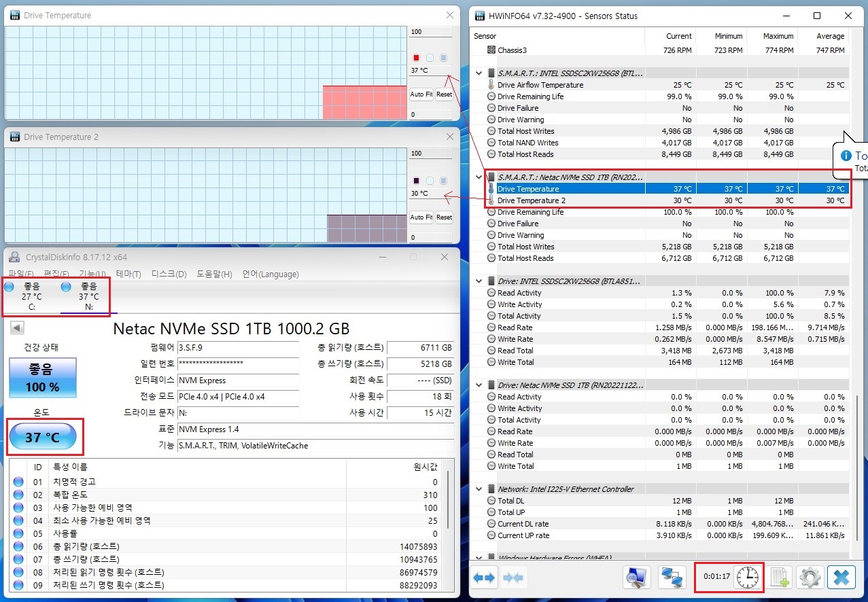
Task: Open HWiNFO sensor settings gear icon
Action: [809, 578]
